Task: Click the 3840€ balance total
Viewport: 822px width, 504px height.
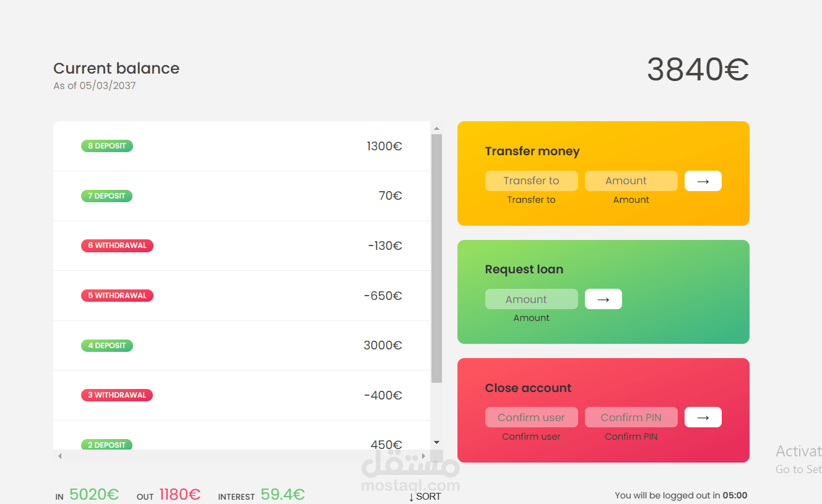Action: [698, 69]
